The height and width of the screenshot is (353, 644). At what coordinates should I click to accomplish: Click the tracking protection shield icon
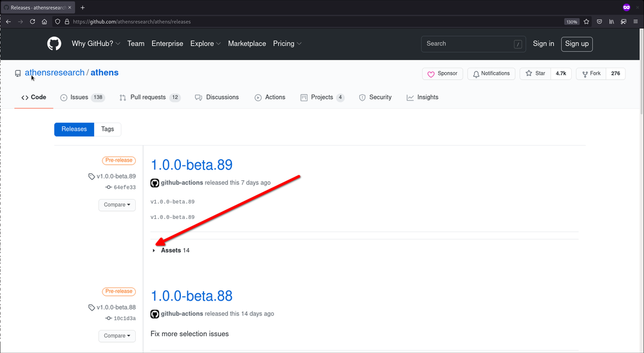[x=58, y=22]
